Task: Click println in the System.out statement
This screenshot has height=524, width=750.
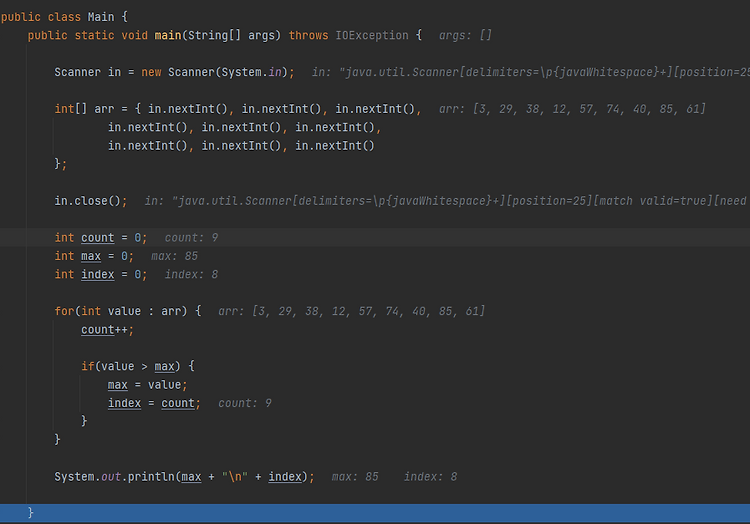Action: [151, 477]
